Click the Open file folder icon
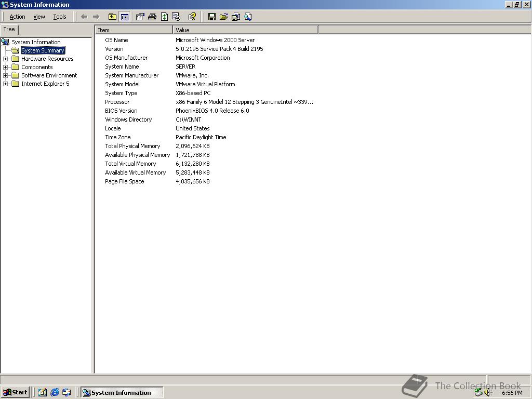Screen dimensions: 532x399 click(223, 17)
